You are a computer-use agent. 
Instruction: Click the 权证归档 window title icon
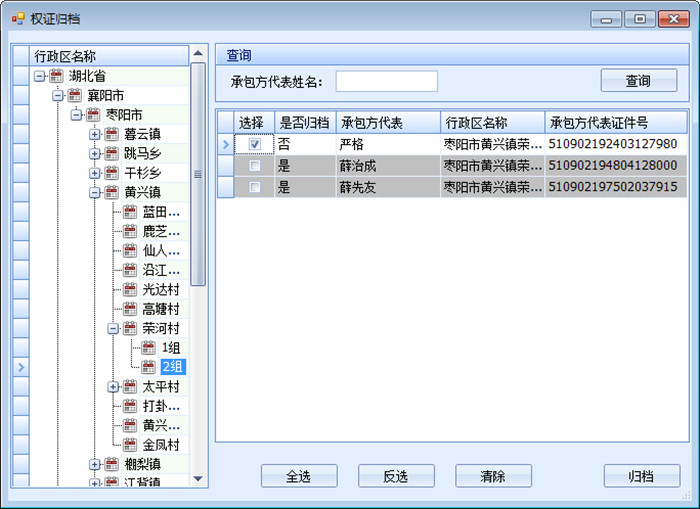pos(18,19)
